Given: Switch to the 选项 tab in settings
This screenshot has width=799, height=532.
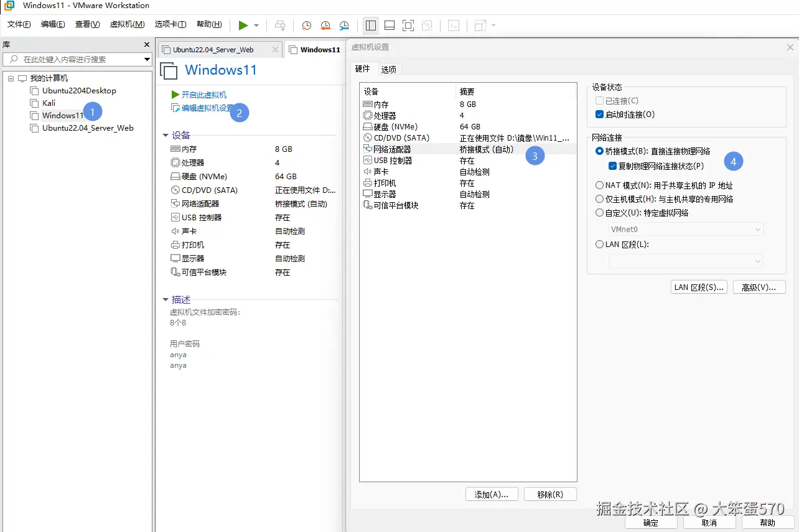Looking at the screenshot, I should click(389, 70).
